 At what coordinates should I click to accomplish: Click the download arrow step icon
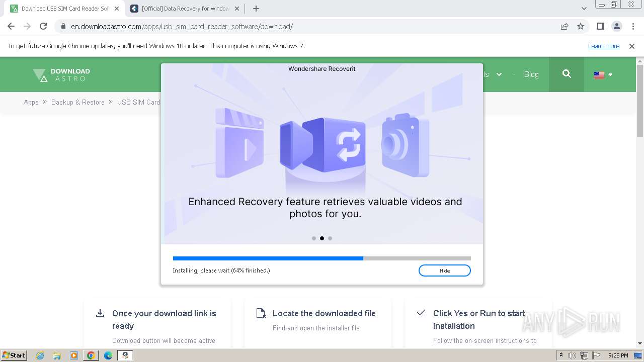click(100, 313)
